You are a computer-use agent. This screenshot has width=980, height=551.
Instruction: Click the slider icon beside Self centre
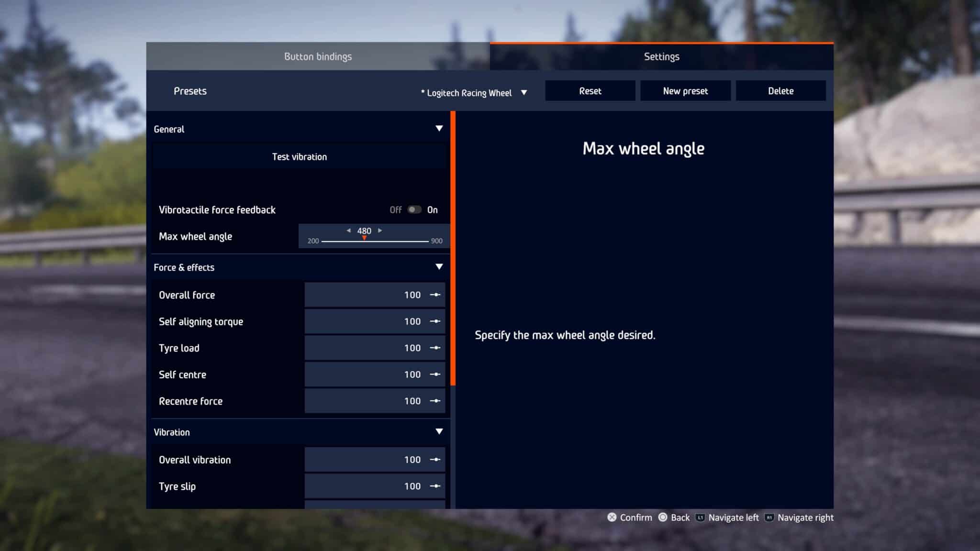pyautogui.click(x=435, y=375)
